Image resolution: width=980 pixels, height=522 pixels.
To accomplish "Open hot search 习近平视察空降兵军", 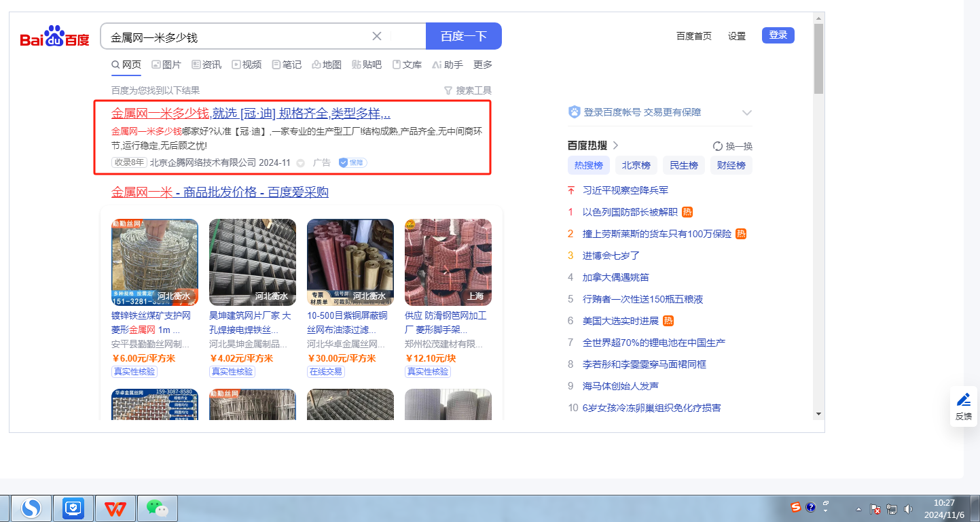I will point(625,190).
